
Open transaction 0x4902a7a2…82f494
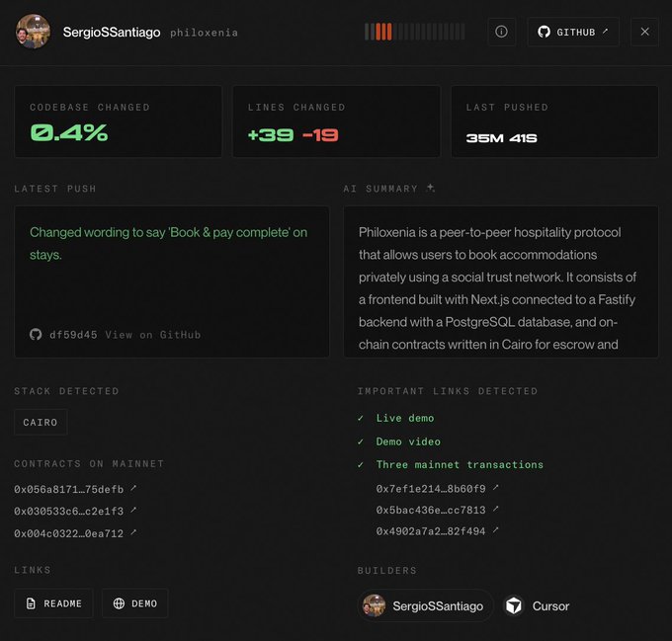click(x=431, y=531)
